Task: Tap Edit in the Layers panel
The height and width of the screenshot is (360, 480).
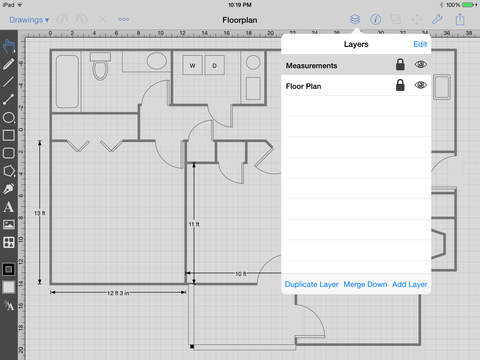Action: (x=420, y=44)
